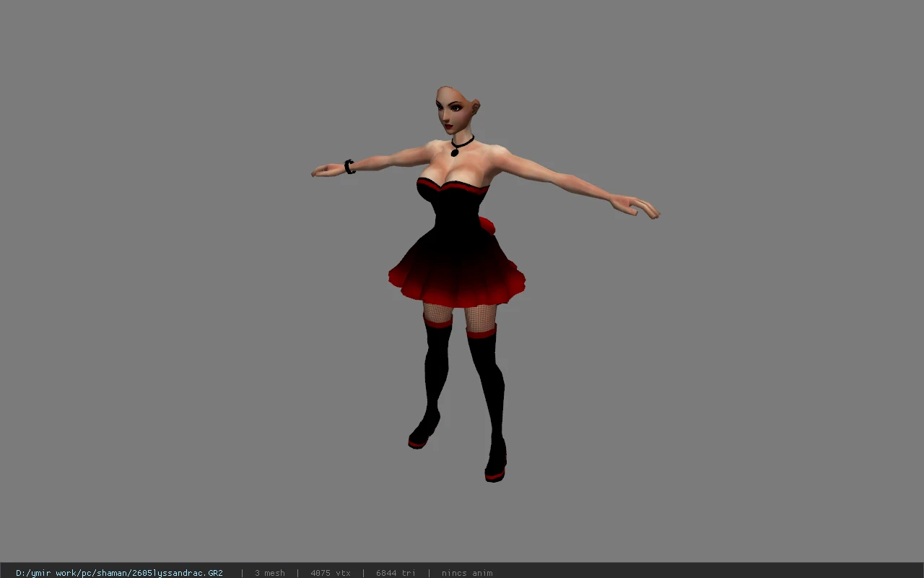Click the '6844 tri' triangle count
The width and height of the screenshot is (924, 578).
tap(396, 573)
